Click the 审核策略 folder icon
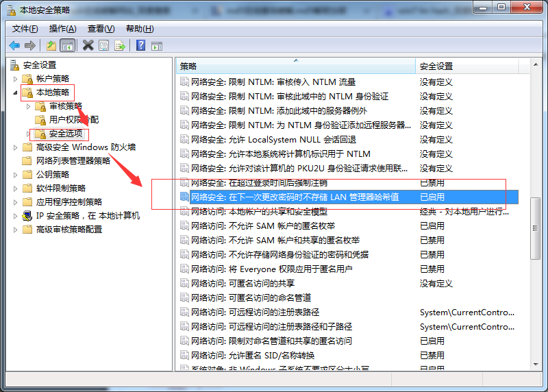Viewport: 548px width, 392px height. [x=40, y=106]
